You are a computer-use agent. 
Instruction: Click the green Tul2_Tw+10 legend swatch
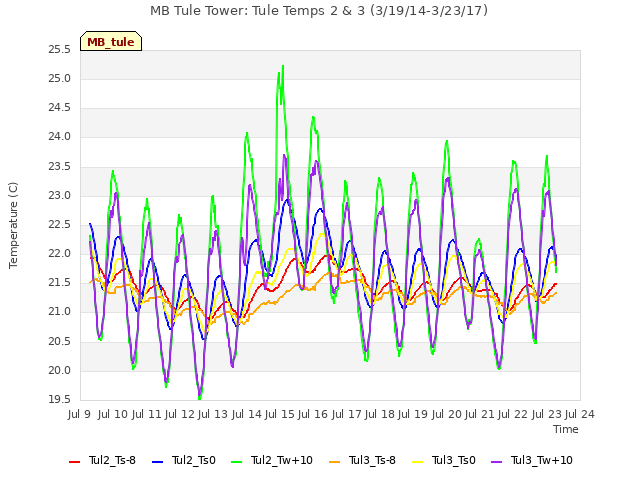(x=236, y=462)
